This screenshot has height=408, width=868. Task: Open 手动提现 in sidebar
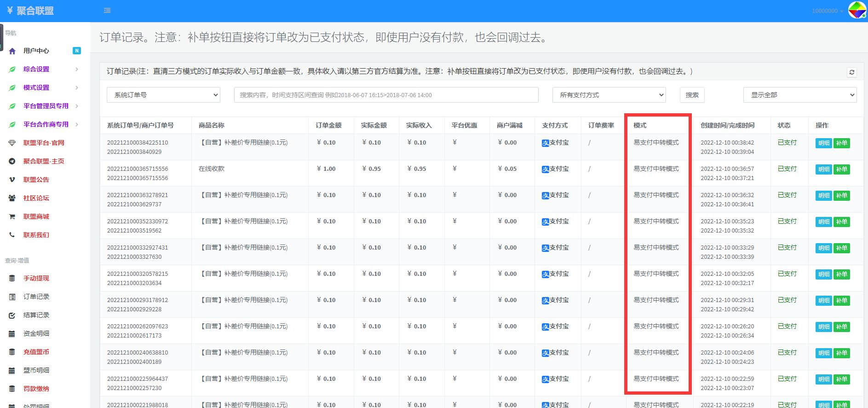(x=36, y=278)
